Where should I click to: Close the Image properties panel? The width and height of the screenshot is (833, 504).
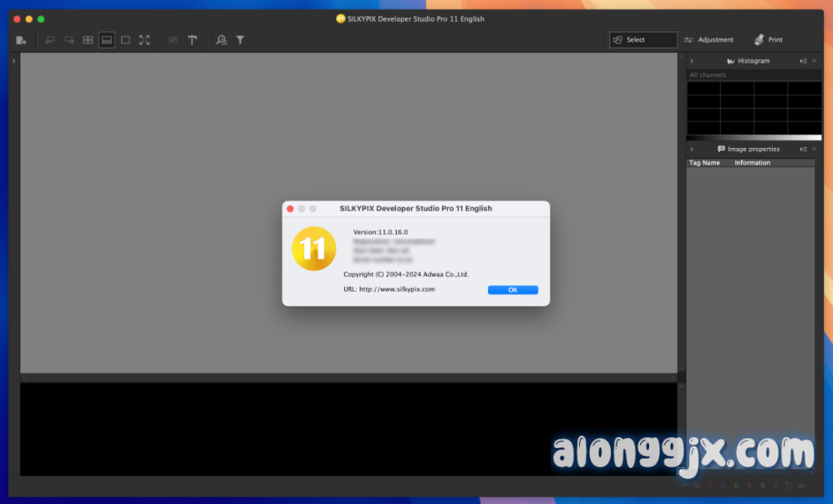(x=814, y=150)
